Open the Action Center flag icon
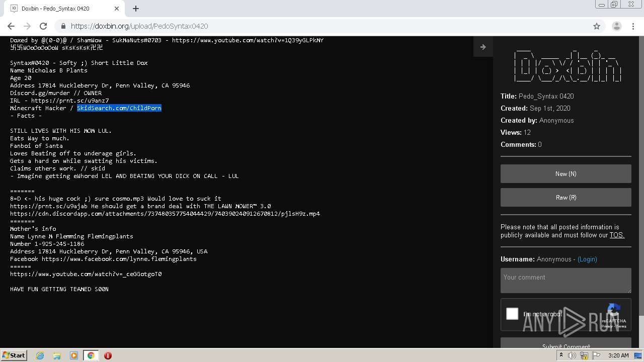 pos(596,355)
